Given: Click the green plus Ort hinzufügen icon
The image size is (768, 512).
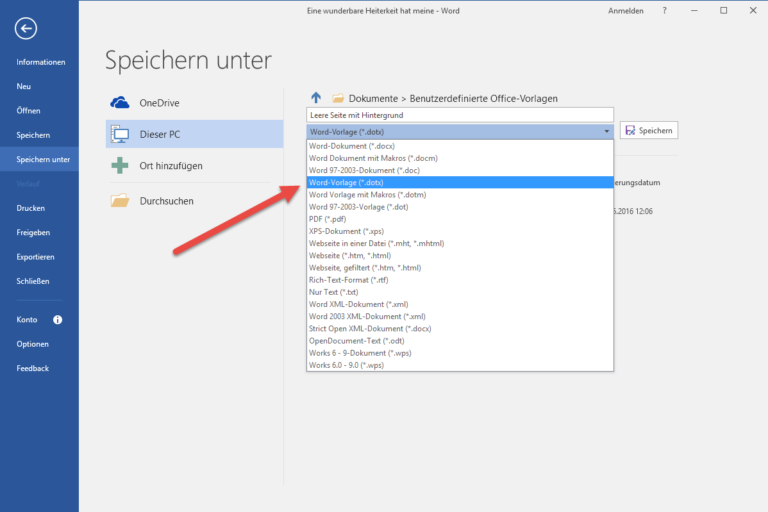Looking at the screenshot, I should (120, 166).
